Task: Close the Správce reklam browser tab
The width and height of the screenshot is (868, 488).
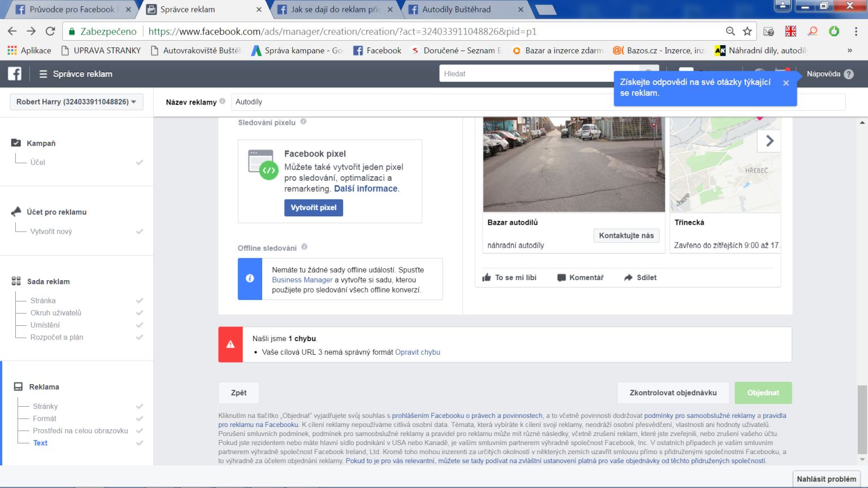Action: [x=259, y=9]
